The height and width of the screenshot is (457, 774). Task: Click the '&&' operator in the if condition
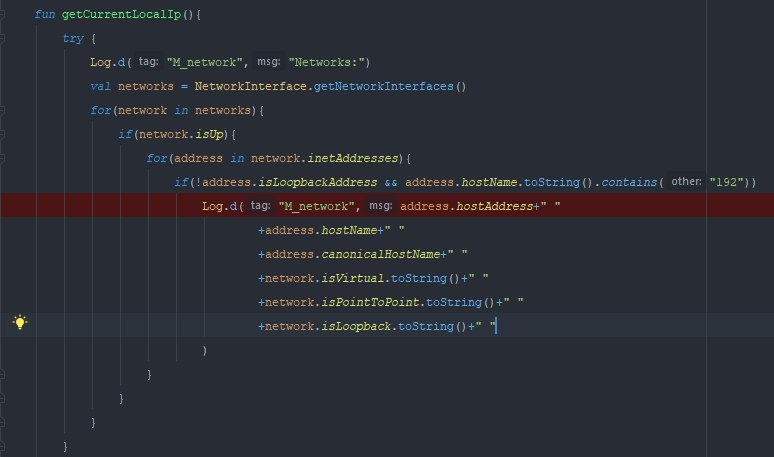tap(391, 183)
